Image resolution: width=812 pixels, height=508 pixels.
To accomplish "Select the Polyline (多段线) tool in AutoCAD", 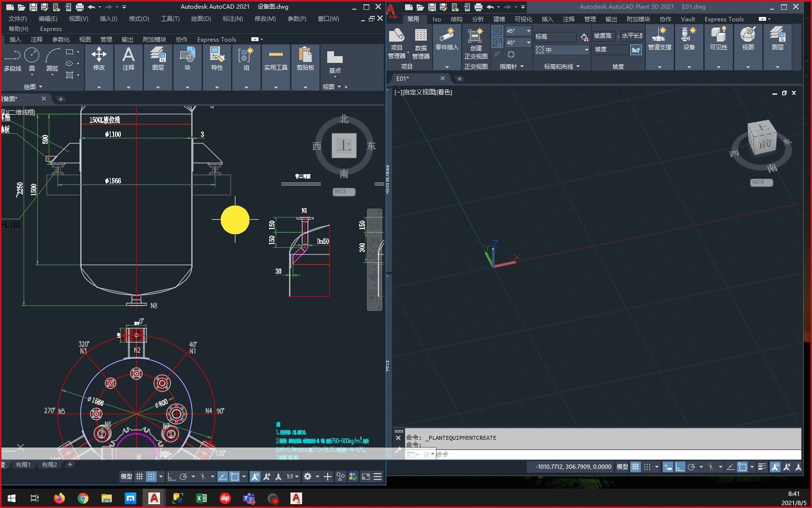I will (13, 60).
